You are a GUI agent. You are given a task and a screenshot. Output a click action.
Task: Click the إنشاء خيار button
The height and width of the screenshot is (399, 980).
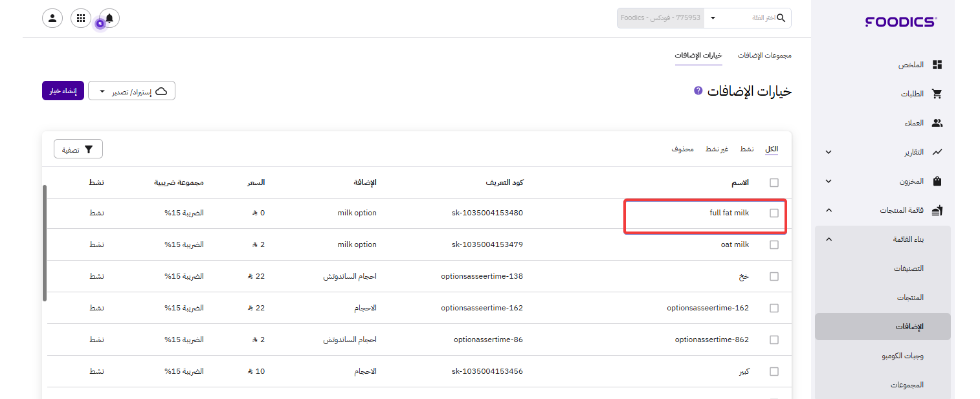click(x=63, y=91)
